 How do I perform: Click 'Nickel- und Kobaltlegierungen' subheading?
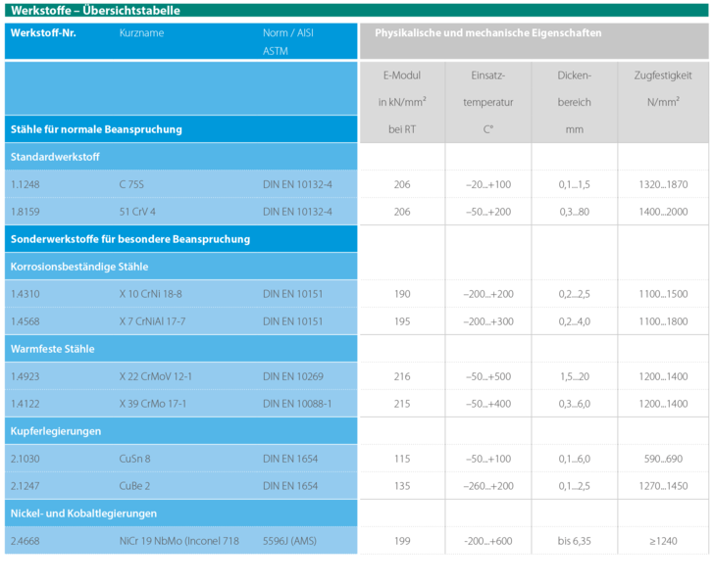[x=83, y=514]
